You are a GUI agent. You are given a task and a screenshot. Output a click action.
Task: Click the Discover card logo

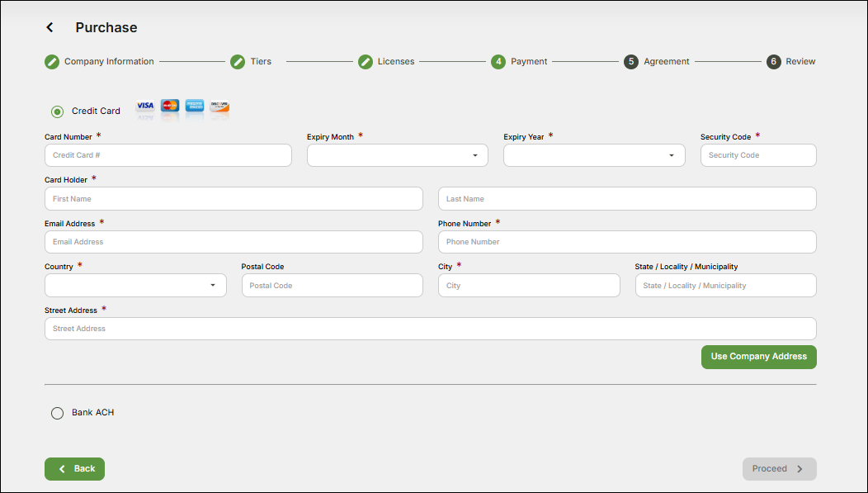219,106
